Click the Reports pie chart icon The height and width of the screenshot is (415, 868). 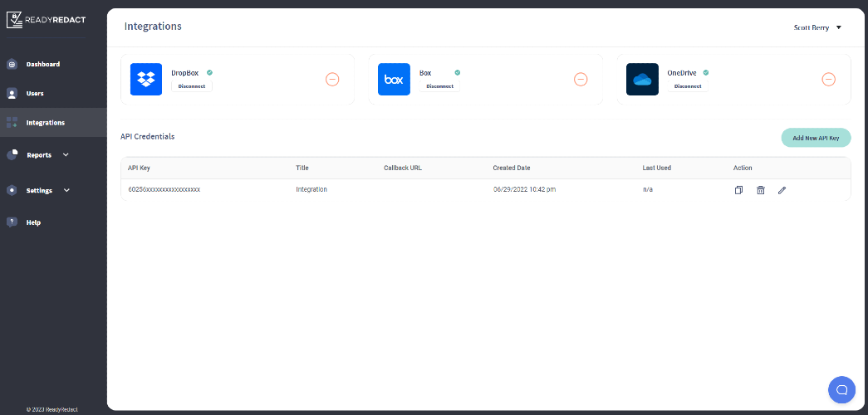12,155
